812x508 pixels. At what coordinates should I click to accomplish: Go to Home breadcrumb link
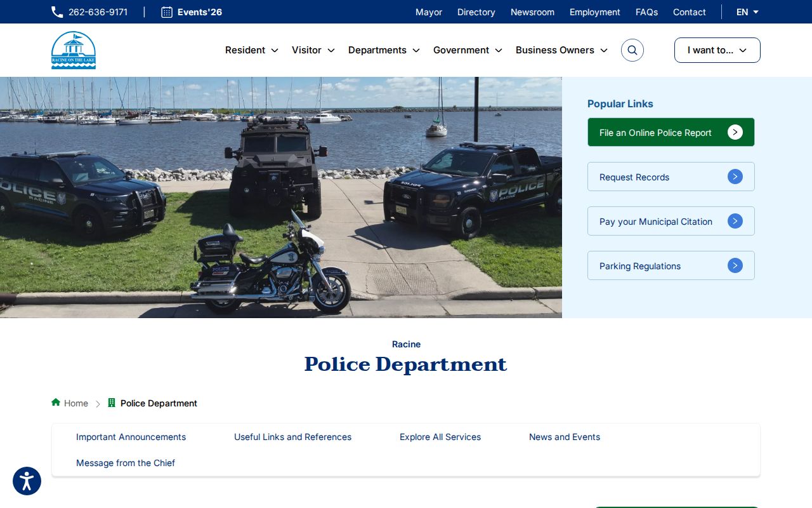pyautogui.click(x=76, y=403)
